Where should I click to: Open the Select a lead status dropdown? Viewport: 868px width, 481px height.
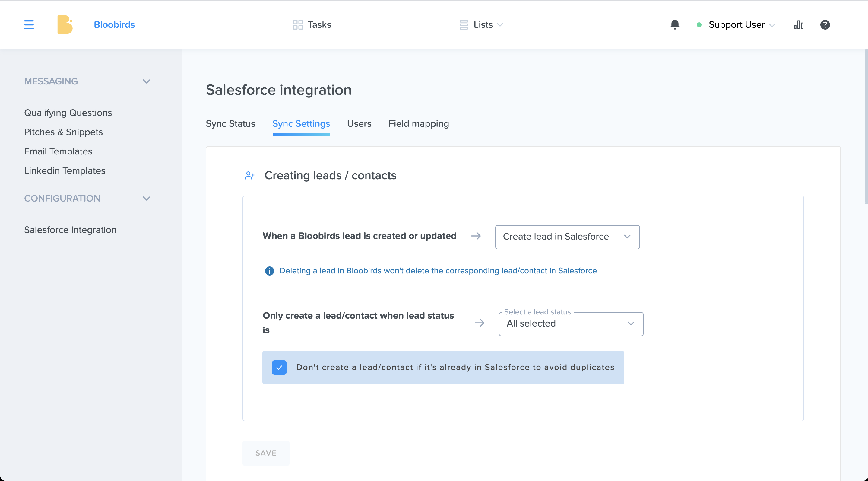tap(571, 323)
